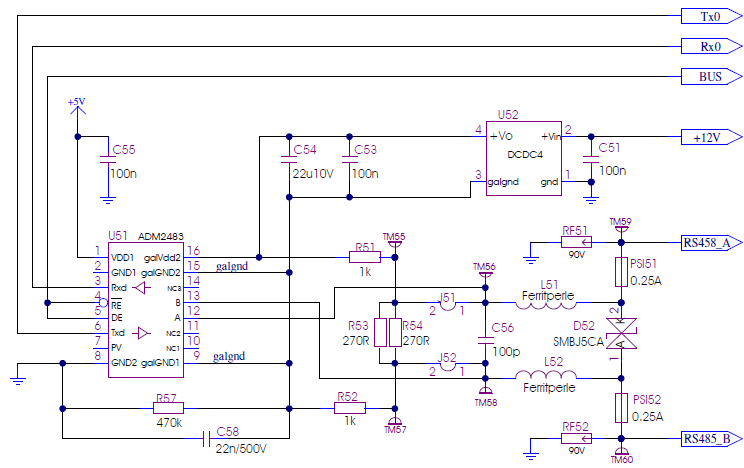
Task: Select the U52 reference designator
Action: point(508,115)
